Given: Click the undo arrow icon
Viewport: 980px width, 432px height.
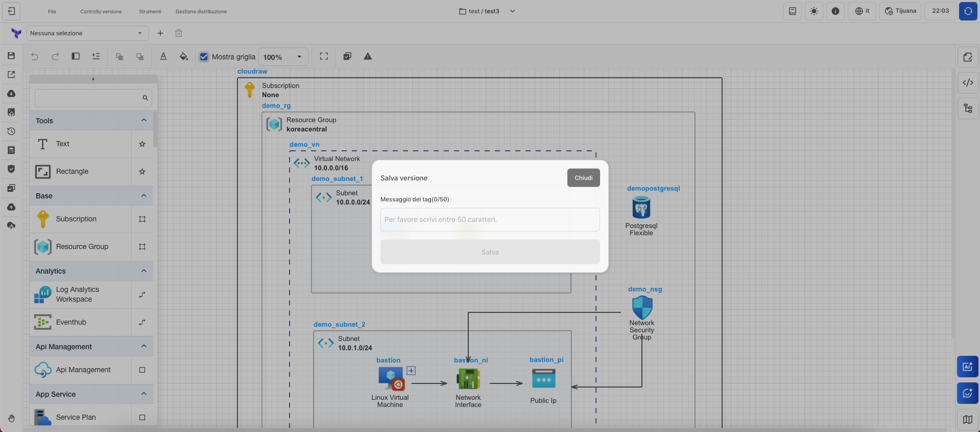Looking at the screenshot, I should pyautogui.click(x=35, y=57).
